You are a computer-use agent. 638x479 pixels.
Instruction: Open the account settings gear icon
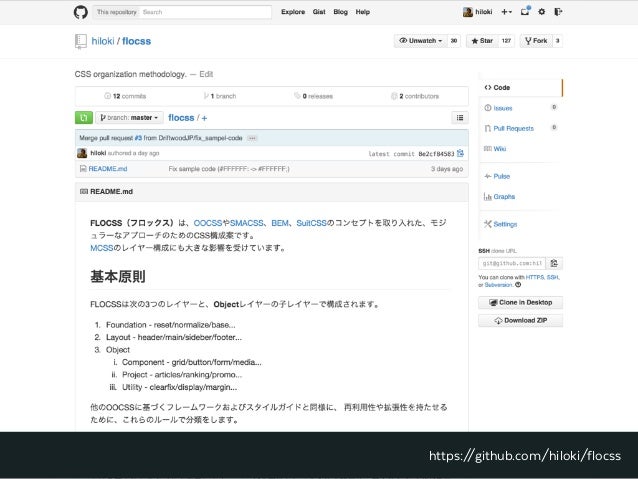point(542,12)
